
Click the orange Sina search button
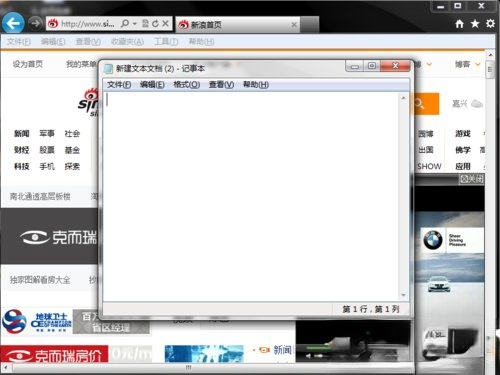[x=425, y=104]
